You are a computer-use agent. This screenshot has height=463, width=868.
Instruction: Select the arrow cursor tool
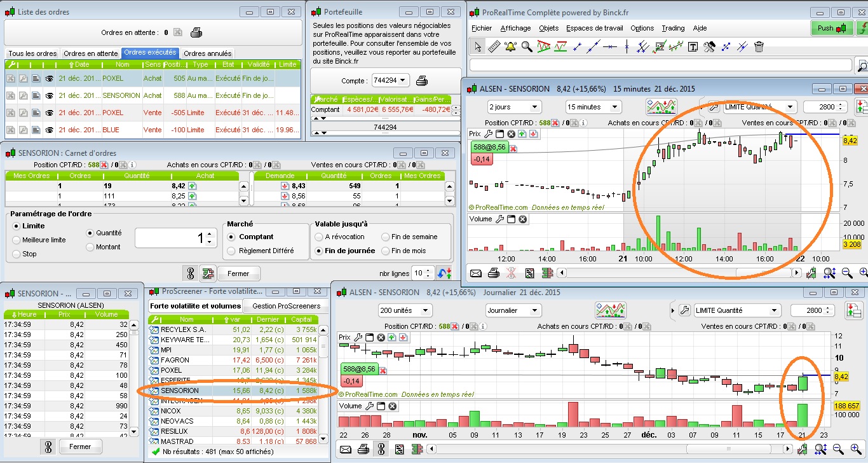click(x=477, y=46)
